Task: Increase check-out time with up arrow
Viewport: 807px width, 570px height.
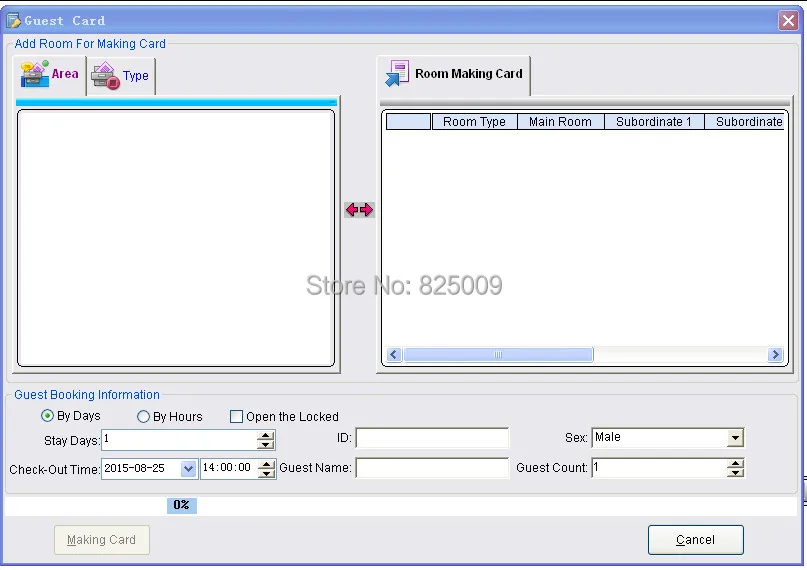Action: (x=266, y=464)
